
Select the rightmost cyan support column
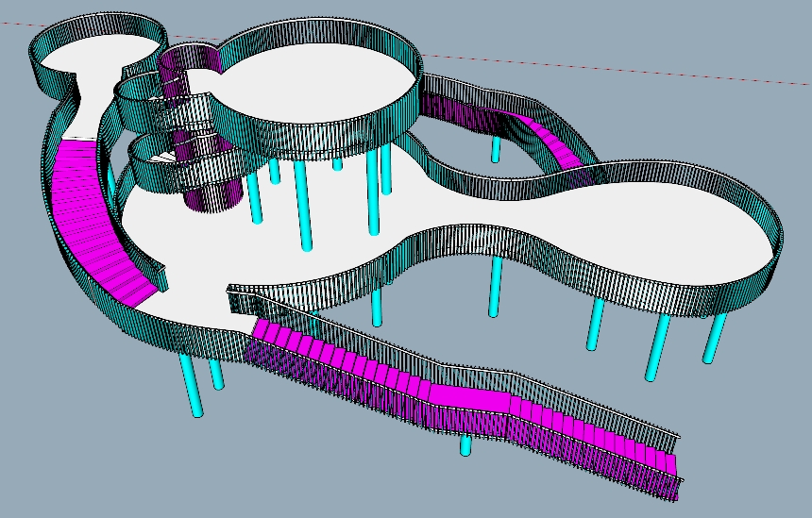715,338
